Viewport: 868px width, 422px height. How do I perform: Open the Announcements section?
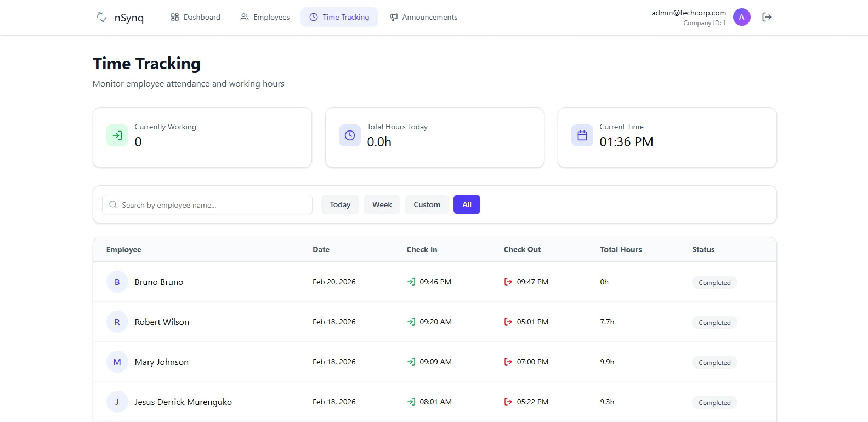point(423,17)
